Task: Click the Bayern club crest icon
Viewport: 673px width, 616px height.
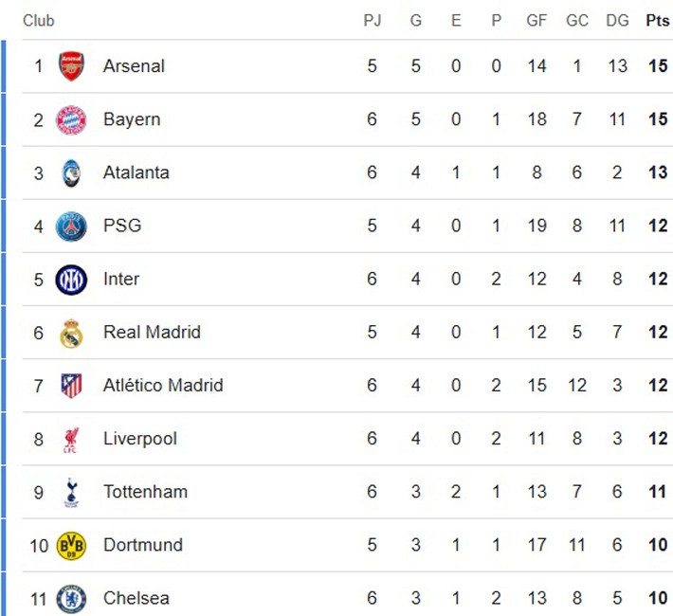Action: tap(71, 119)
